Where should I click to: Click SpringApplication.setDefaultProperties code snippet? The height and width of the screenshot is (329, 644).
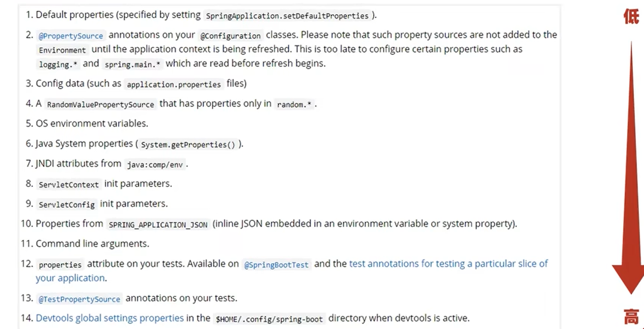[x=287, y=16]
